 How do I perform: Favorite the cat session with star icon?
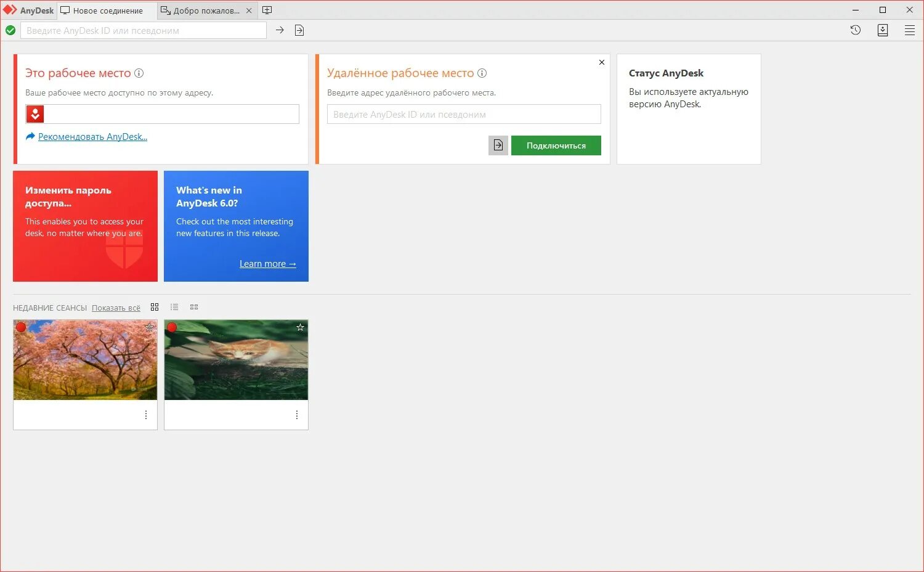[x=300, y=327]
